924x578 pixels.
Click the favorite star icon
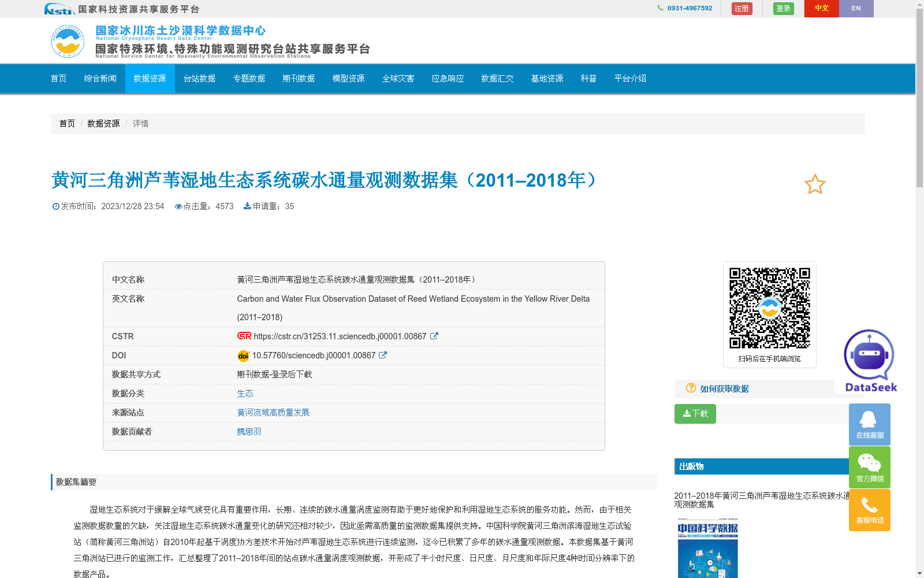pos(815,184)
